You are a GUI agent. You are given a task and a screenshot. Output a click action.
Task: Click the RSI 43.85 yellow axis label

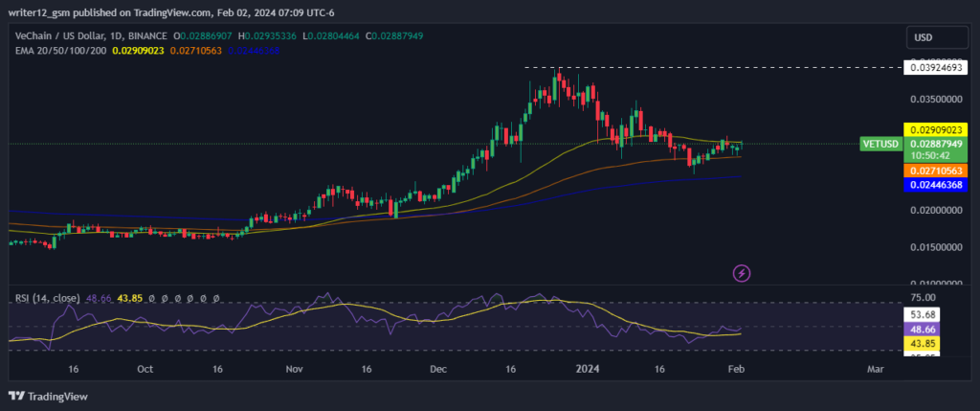[x=922, y=343]
